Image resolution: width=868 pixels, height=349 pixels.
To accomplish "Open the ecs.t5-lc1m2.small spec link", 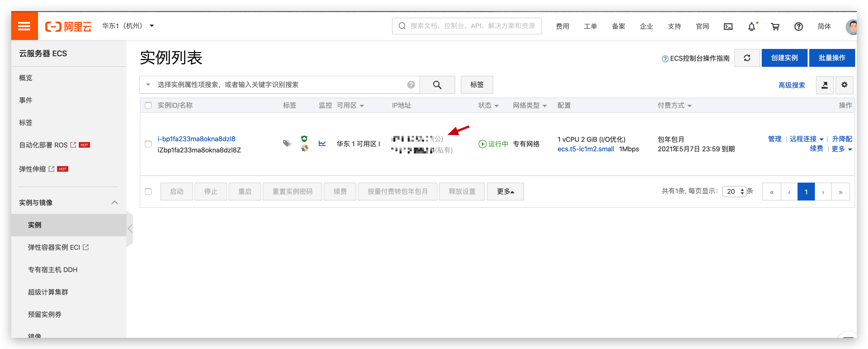I will pos(586,149).
